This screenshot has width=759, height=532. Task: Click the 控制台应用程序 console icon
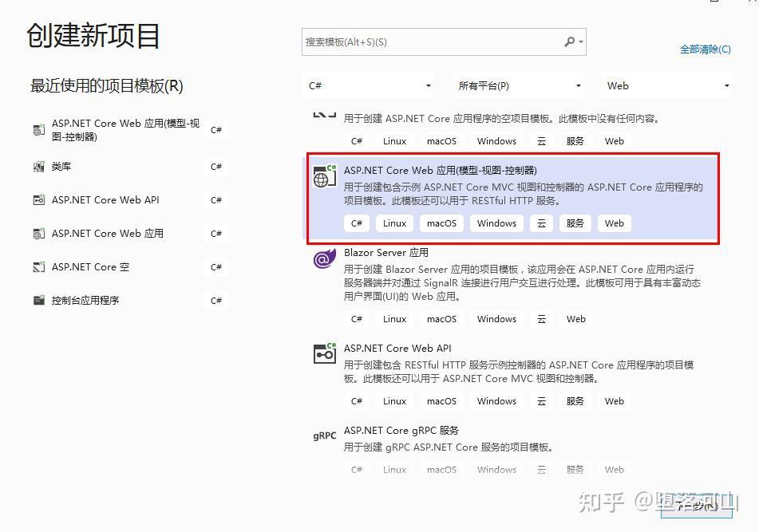tap(39, 300)
